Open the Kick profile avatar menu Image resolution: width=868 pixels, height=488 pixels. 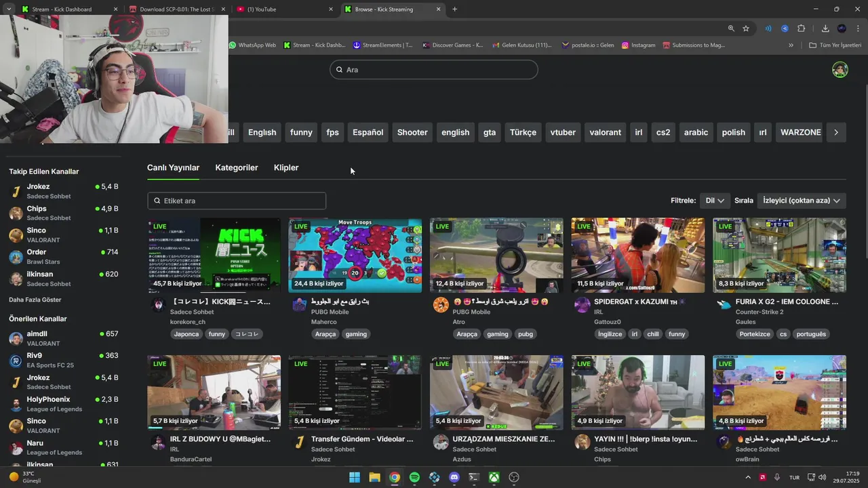pyautogui.click(x=840, y=70)
